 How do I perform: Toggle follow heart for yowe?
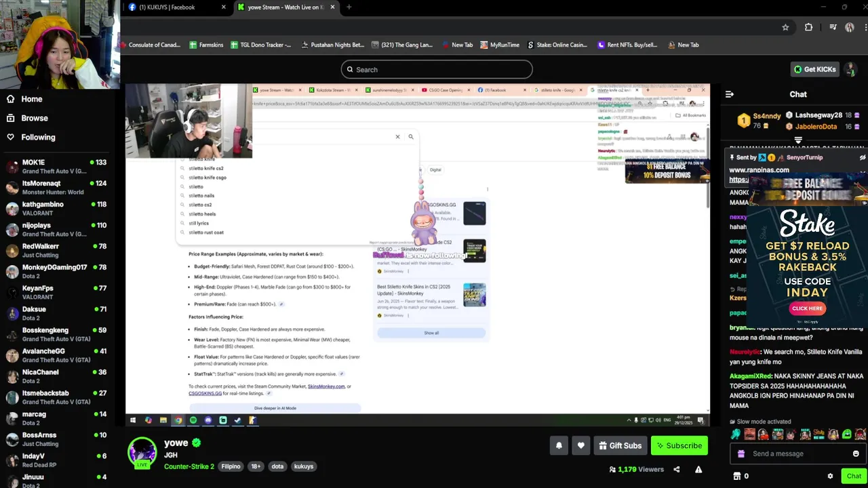[x=580, y=445]
